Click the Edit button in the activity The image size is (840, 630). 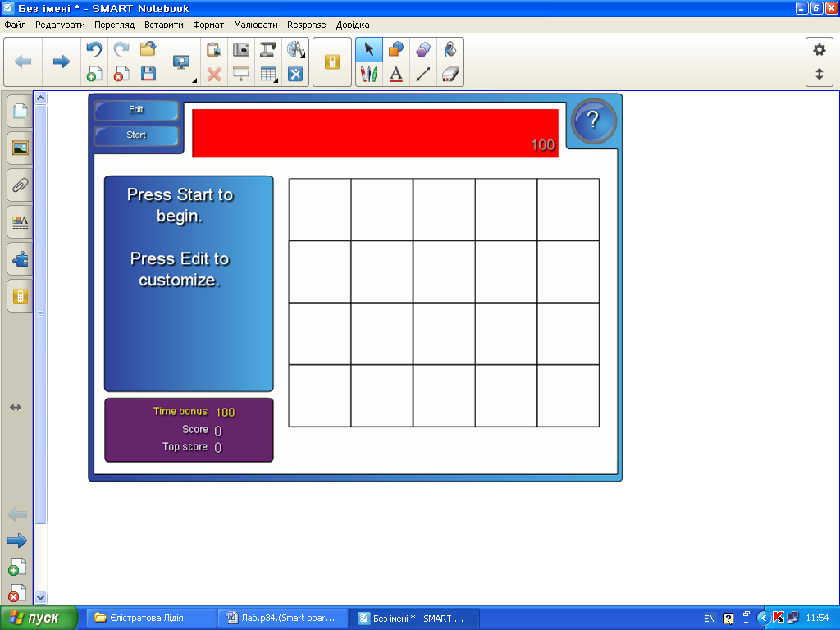136,110
